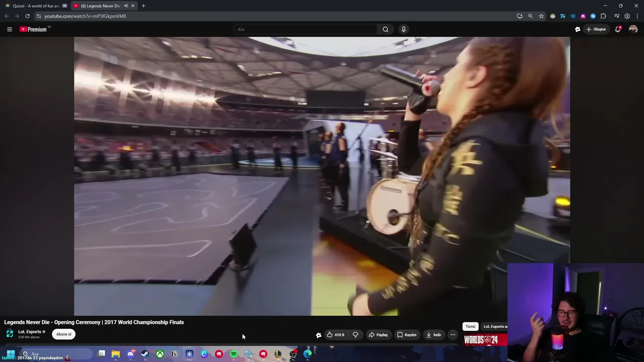The height and width of the screenshot is (362, 644).
Task: Open the zoom magnifier in address bar
Action: [x=530, y=16]
